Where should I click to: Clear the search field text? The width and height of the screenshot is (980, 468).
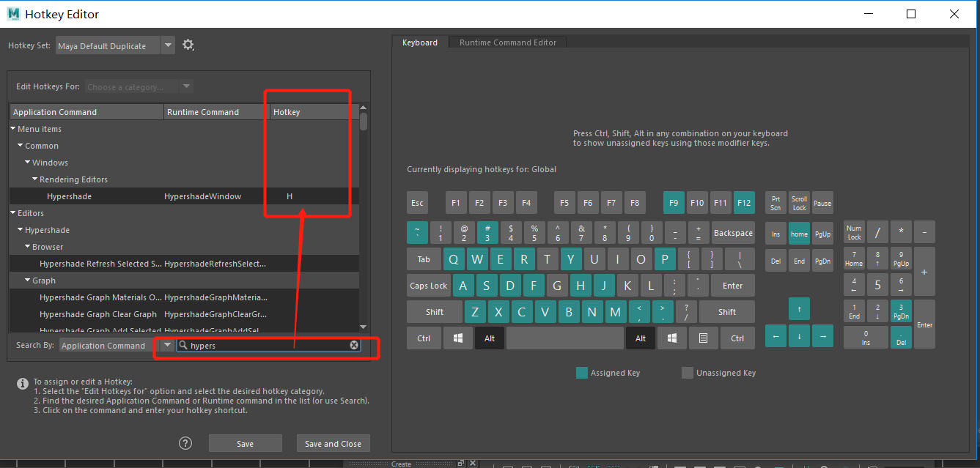pyautogui.click(x=354, y=345)
